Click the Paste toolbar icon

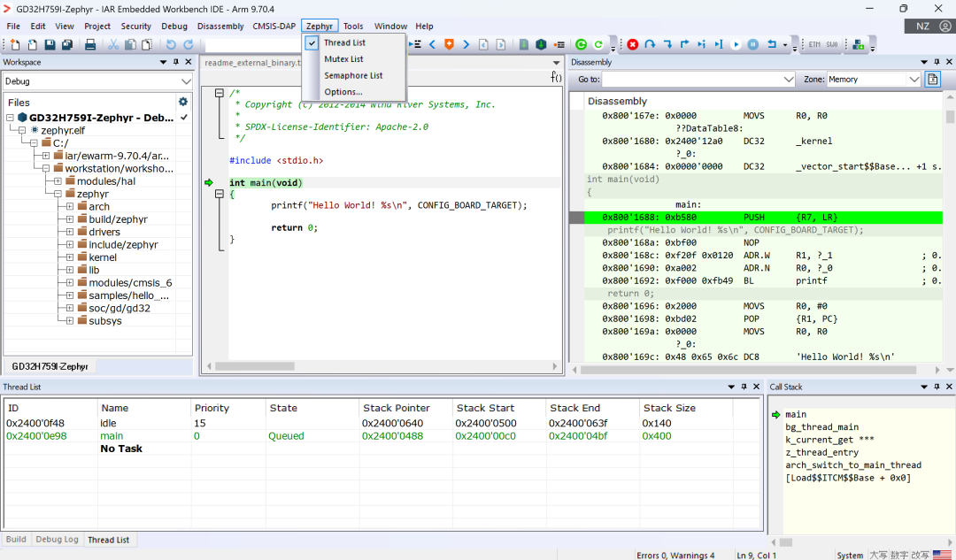click(147, 44)
